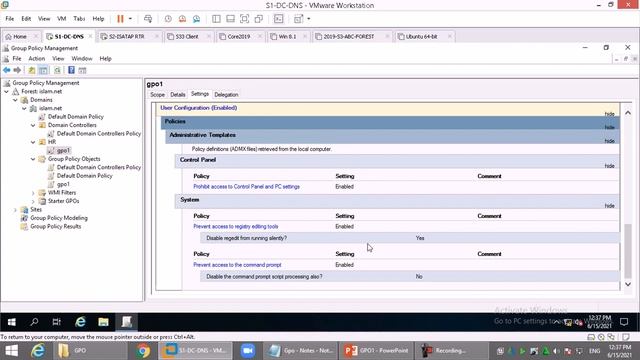Toggle the thumbnail bar view icon

[x=230, y=19]
